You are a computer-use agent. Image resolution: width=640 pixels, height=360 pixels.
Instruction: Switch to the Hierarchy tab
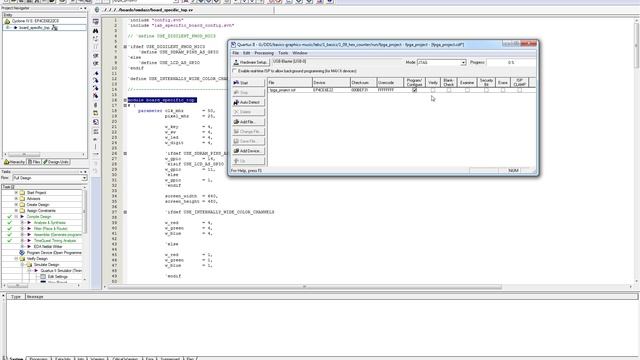pos(14,162)
